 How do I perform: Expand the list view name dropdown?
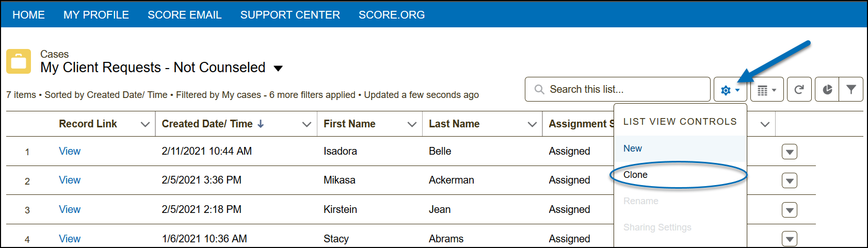[278, 68]
